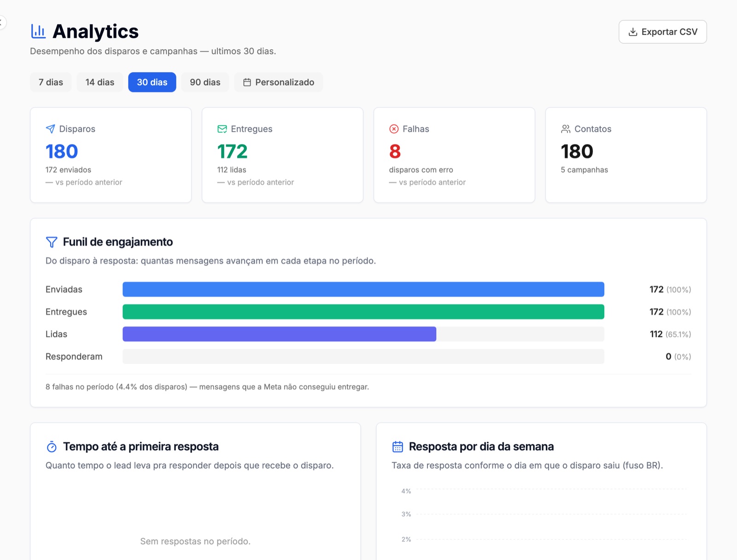Click the '172 enviados' text

pyautogui.click(x=68, y=170)
